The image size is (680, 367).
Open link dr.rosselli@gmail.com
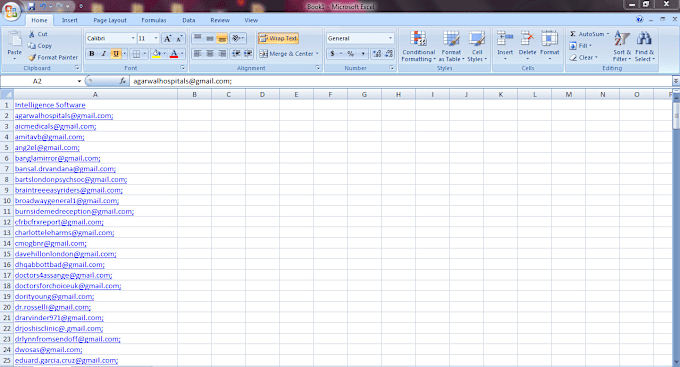pos(52,307)
